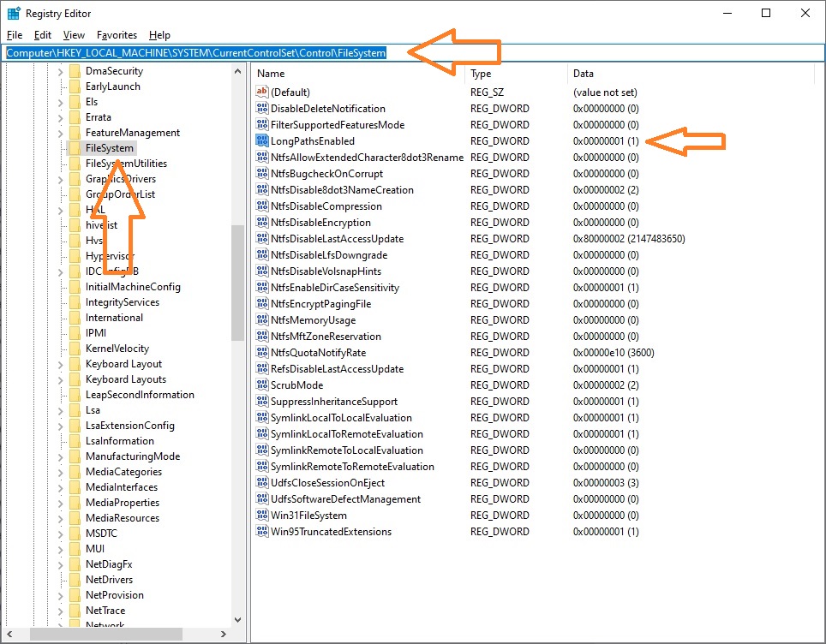Click the NtfsQuotaNotifyRate value icon
The image size is (826, 644).
tap(262, 352)
